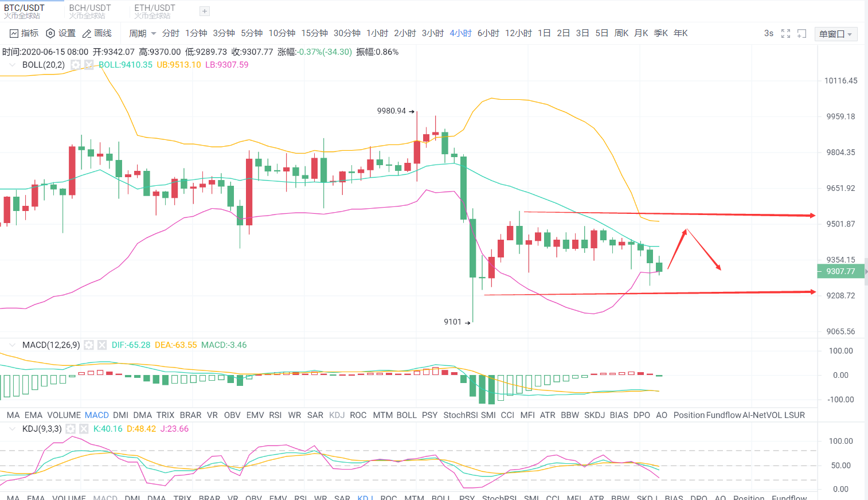Open the 画线 drawing tools
The image size is (868, 500).
pyautogui.click(x=97, y=33)
